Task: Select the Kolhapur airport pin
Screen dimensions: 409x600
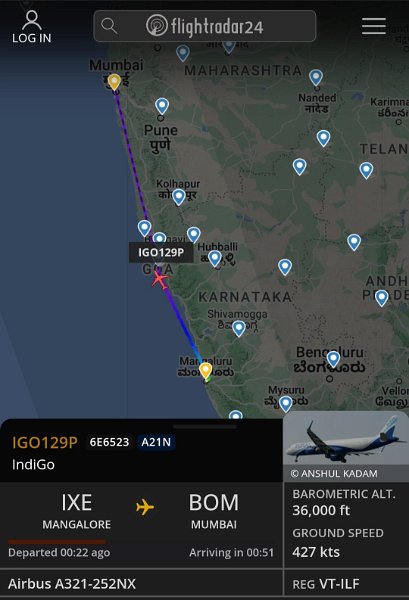Action: tap(179, 197)
